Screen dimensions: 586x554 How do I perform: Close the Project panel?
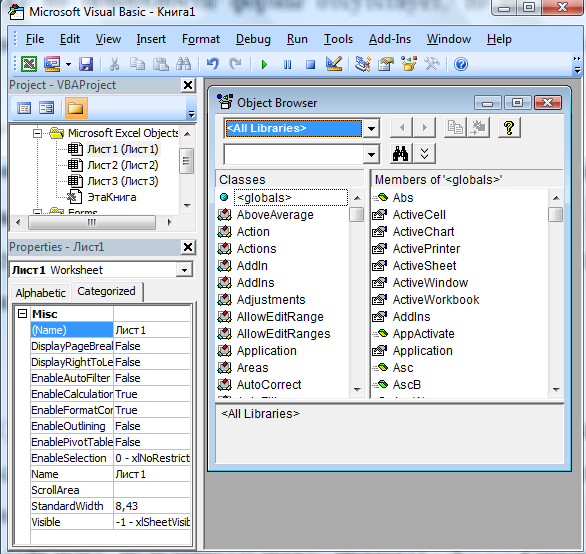[x=188, y=85]
